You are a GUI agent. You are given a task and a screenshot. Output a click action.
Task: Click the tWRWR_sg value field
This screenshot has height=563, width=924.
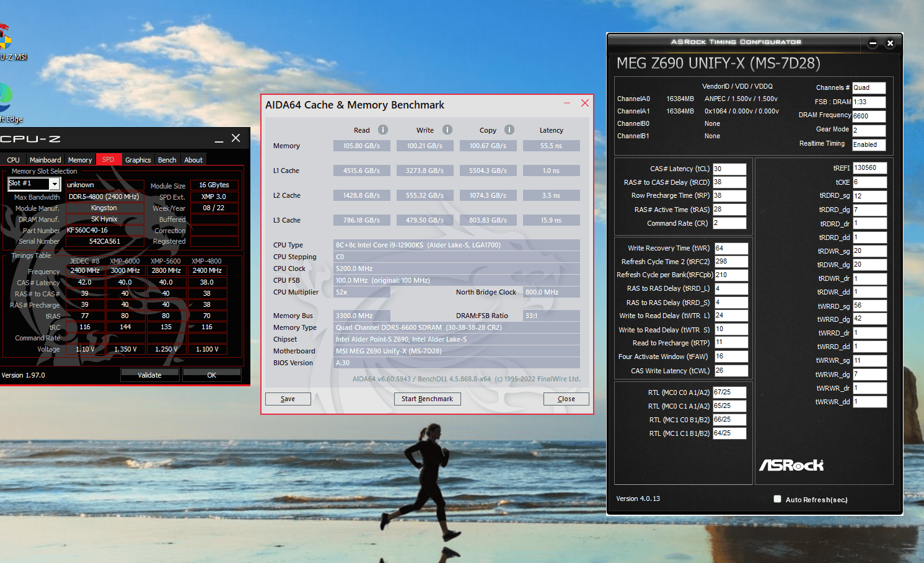(x=870, y=360)
